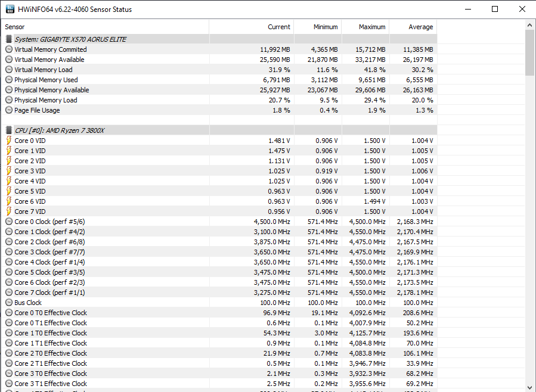Select the Core 5 Clock (perf #3/5) row

[219, 272]
